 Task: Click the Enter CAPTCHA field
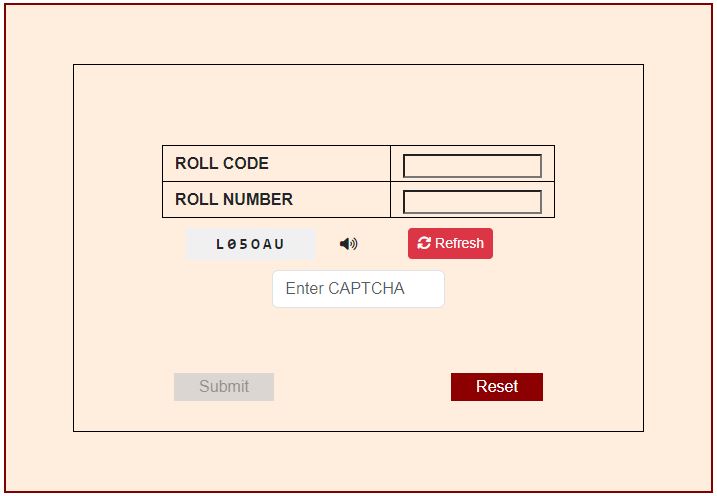click(358, 289)
